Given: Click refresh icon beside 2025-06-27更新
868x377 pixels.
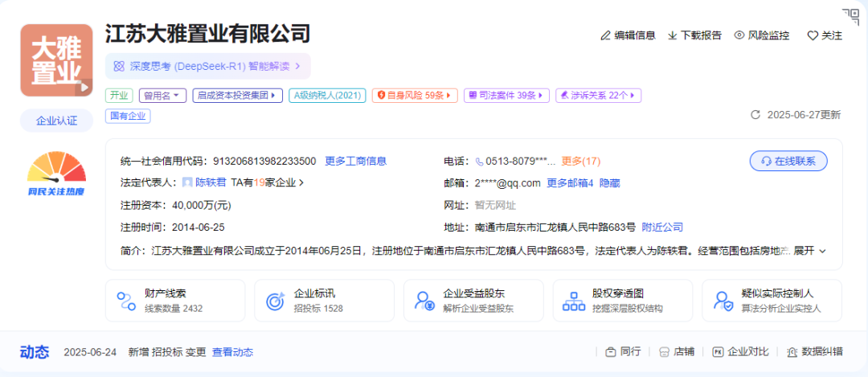Looking at the screenshot, I should pyautogui.click(x=755, y=115).
